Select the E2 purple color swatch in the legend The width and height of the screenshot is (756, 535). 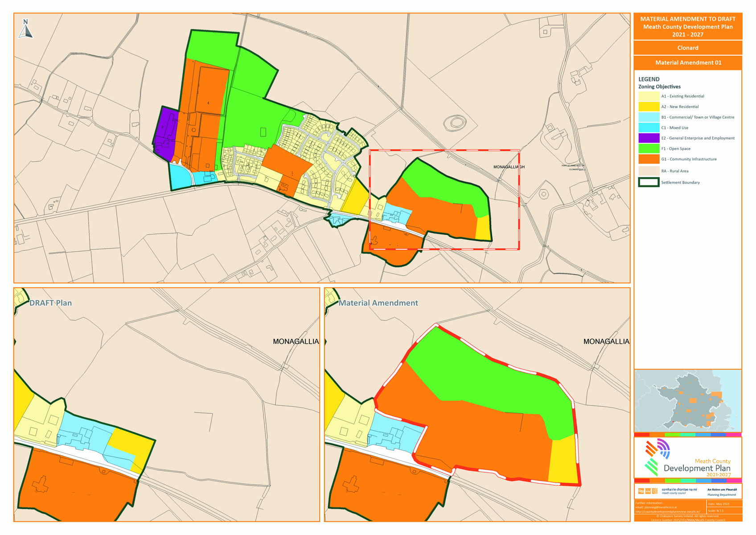(x=648, y=138)
